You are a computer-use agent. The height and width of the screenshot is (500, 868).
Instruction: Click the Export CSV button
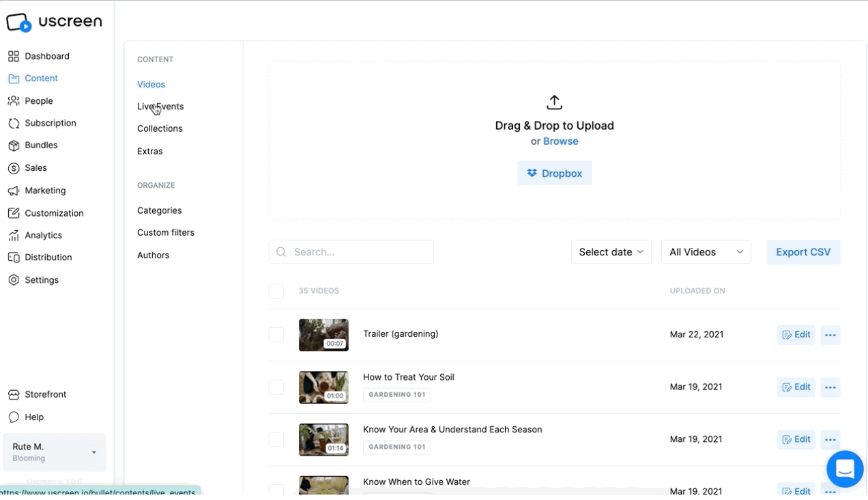click(x=803, y=251)
